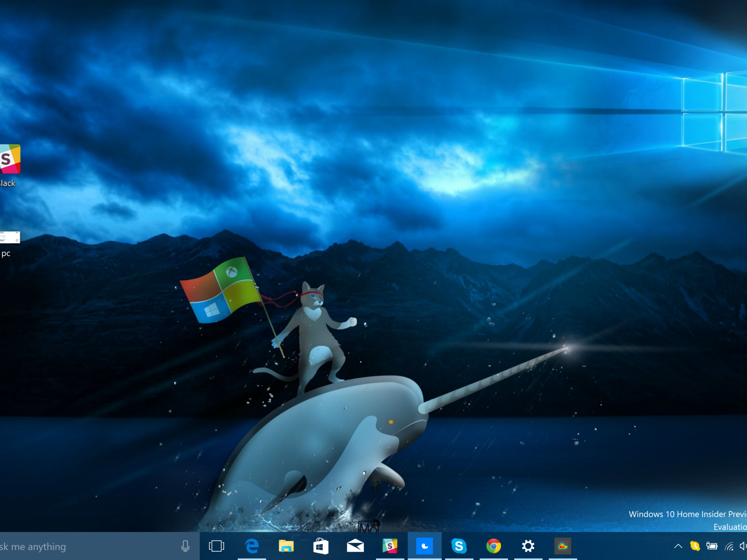Select the pc file on the desktop
The height and width of the screenshot is (560, 747).
[9, 244]
